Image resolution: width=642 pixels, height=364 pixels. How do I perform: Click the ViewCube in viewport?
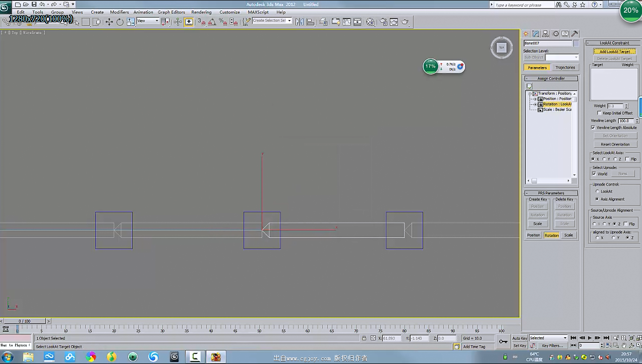coord(501,47)
